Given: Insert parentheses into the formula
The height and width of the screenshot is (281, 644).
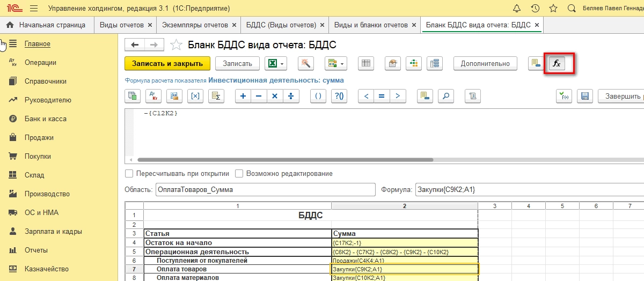Looking at the screenshot, I should tap(318, 96).
